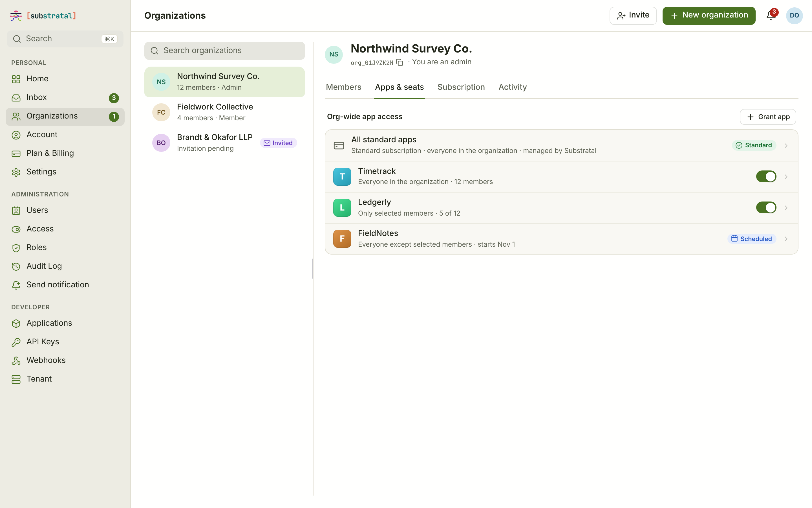Click the Substratal logo icon
This screenshot has height=508, width=812.
coord(16,16)
